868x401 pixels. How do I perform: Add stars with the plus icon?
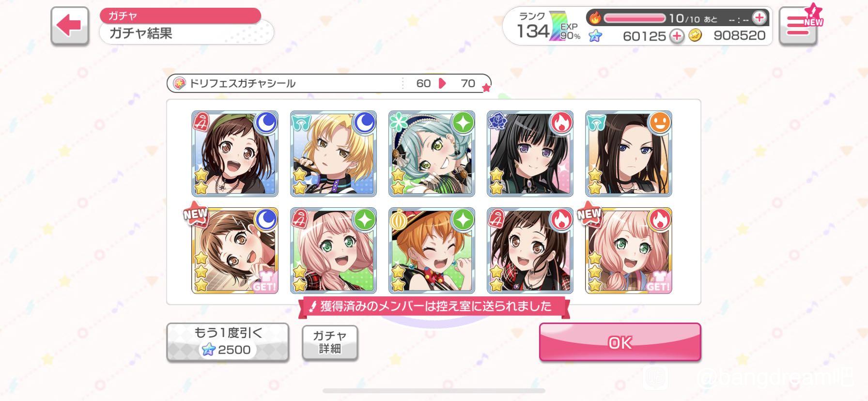tap(677, 36)
